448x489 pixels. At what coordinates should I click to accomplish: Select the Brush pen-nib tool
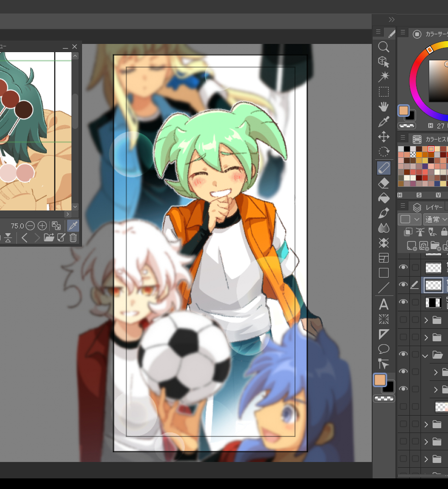tap(383, 213)
